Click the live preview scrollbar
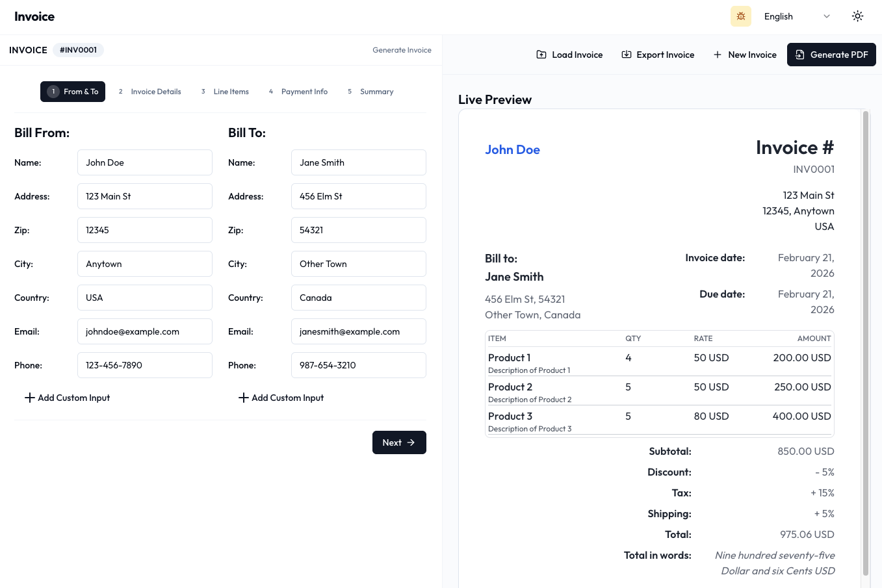Image resolution: width=882 pixels, height=588 pixels. point(865,343)
